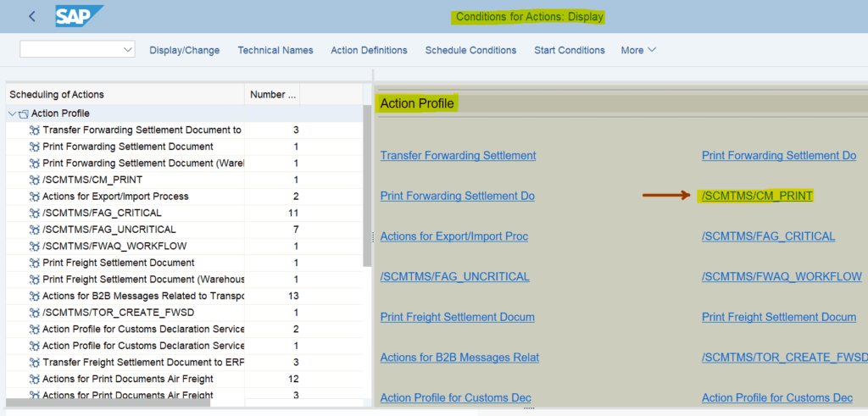Open the Transfer Forwarding Settlement link
This screenshot has height=416, width=868.
[458, 155]
